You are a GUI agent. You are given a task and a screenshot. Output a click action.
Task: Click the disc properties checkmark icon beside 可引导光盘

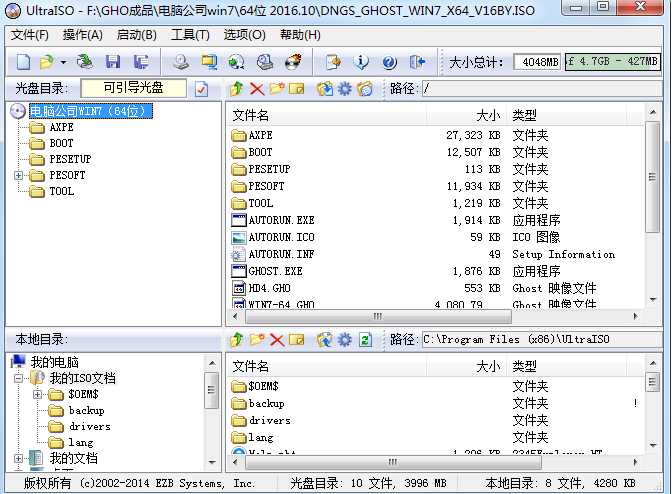tap(201, 89)
